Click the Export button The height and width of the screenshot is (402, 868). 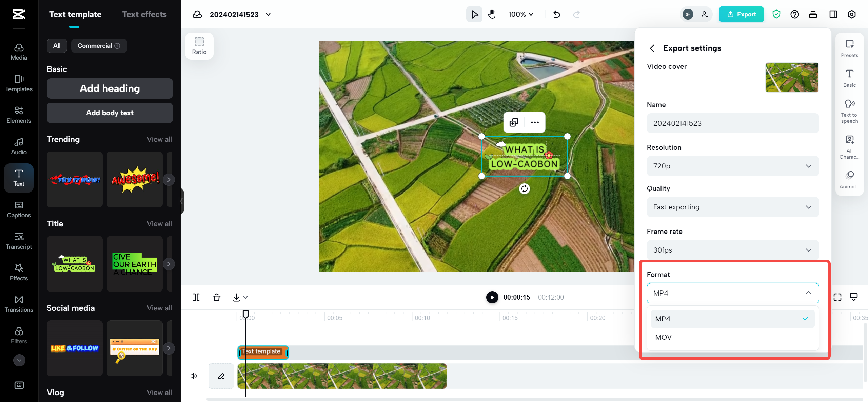tap(741, 14)
